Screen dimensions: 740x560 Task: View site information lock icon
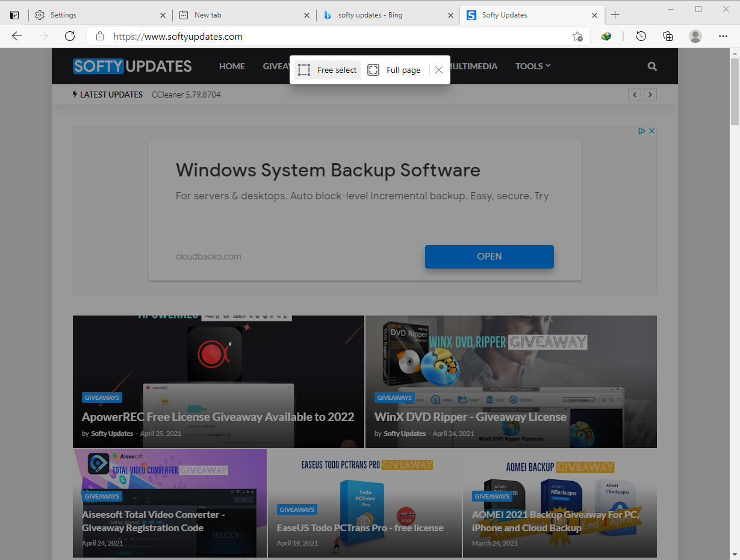100,36
